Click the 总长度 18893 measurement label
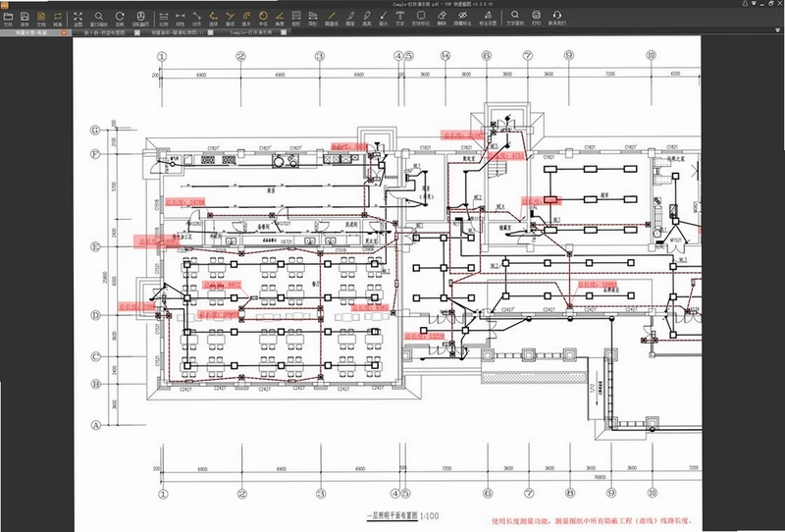 click(597, 285)
